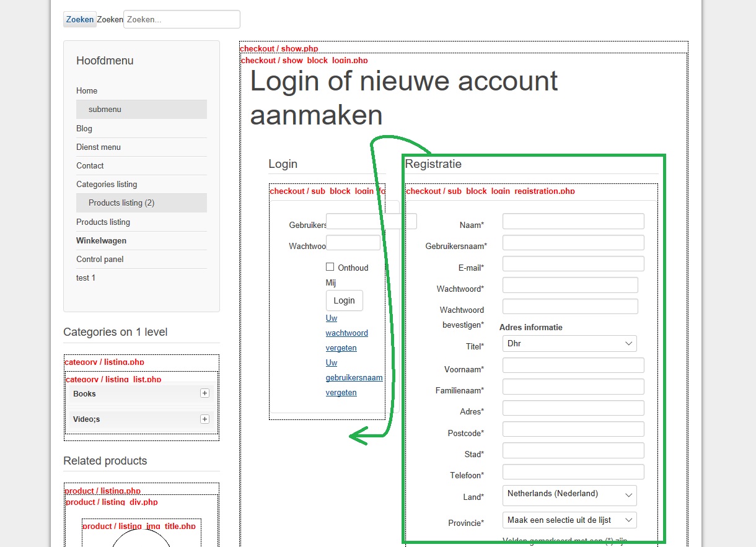
Task: Select the Video;s category row
Action: point(141,419)
